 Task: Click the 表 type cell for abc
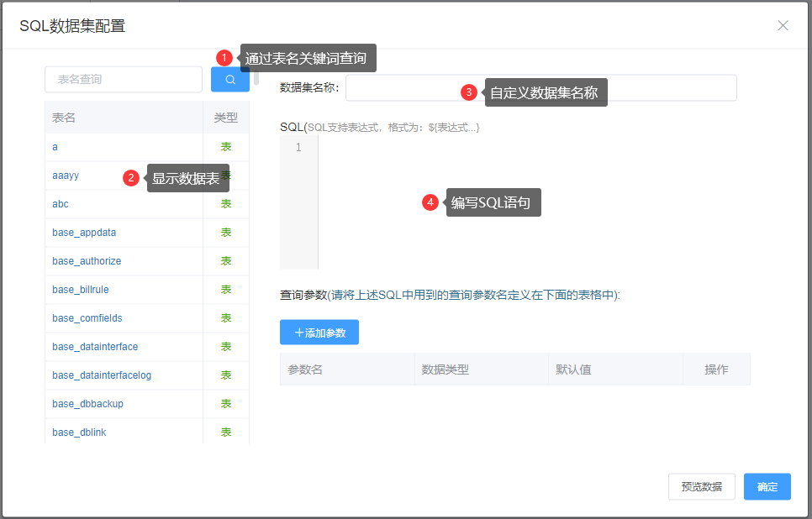point(226,204)
